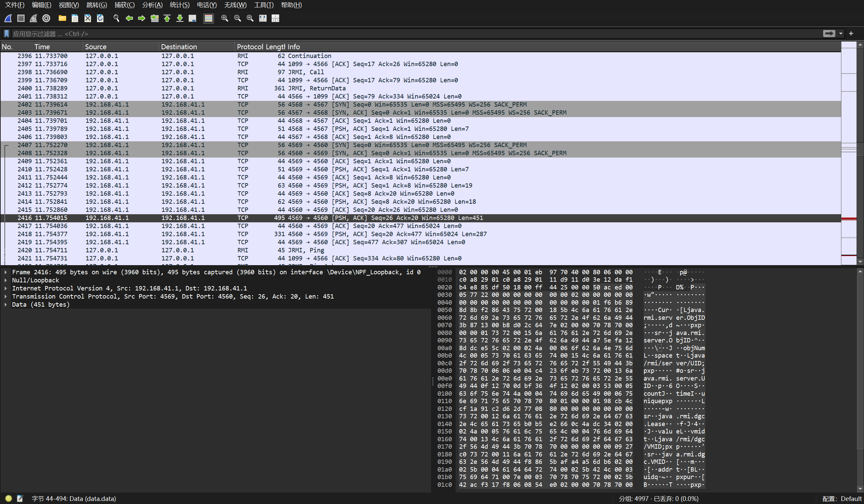Viewport: 864px width, 504px height.
Task: Select packet 2402 SYN row
Action: pos(421,105)
